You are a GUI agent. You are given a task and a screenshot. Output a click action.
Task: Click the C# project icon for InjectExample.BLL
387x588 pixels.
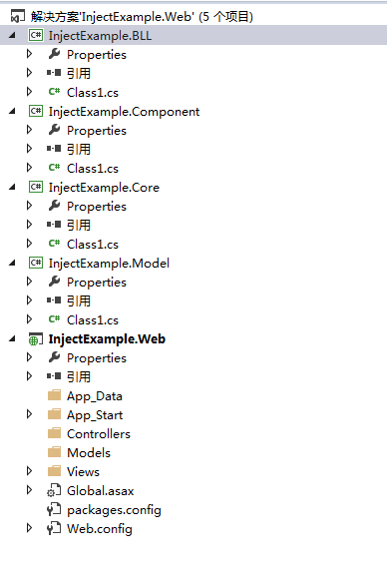coord(36,36)
